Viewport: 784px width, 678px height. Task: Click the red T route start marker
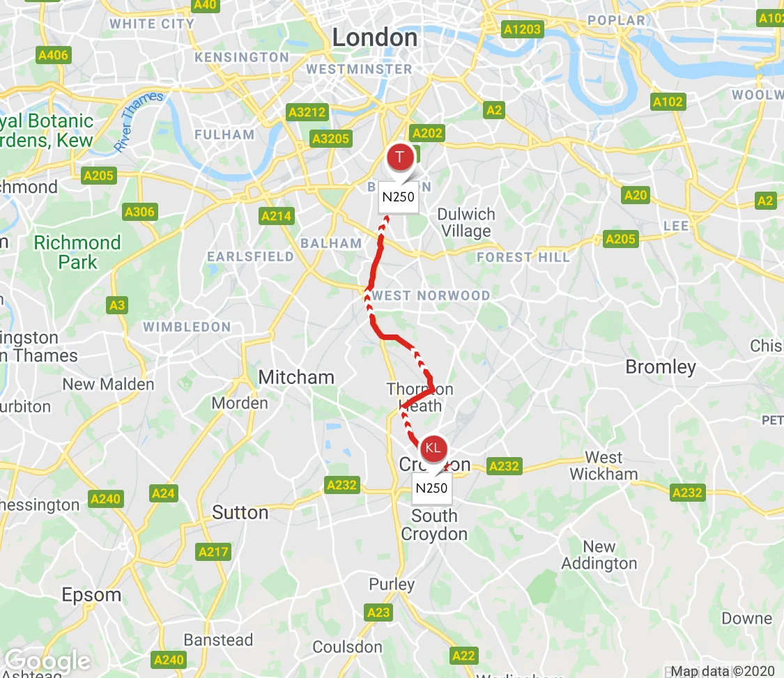pyautogui.click(x=400, y=157)
